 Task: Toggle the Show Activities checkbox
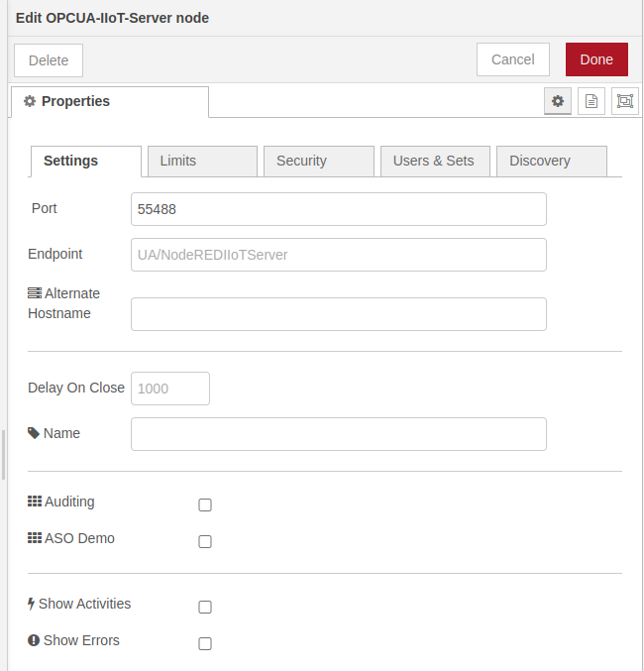(x=205, y=607)
